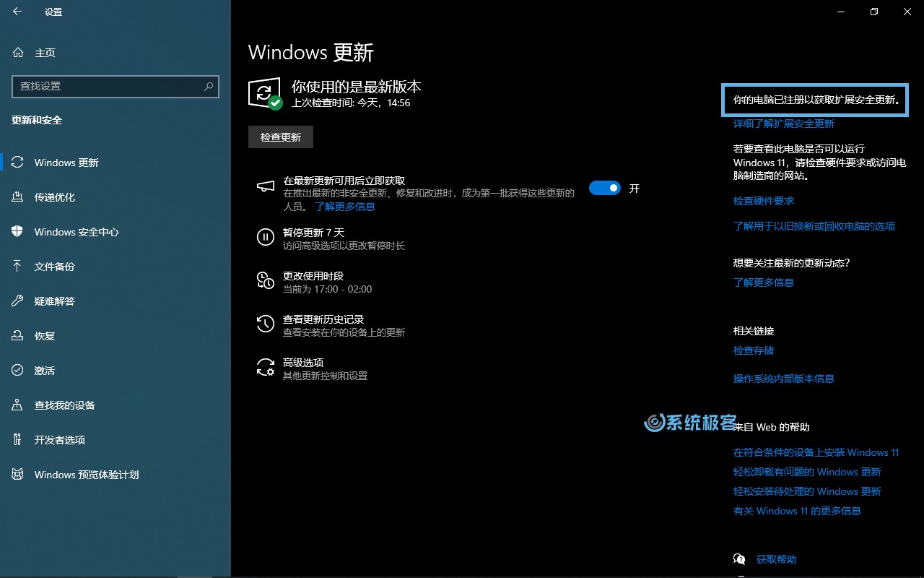Click the cat face icon for Windows 预览体验计划
Viewport: 924px width, 578px height.
[18, 475]
